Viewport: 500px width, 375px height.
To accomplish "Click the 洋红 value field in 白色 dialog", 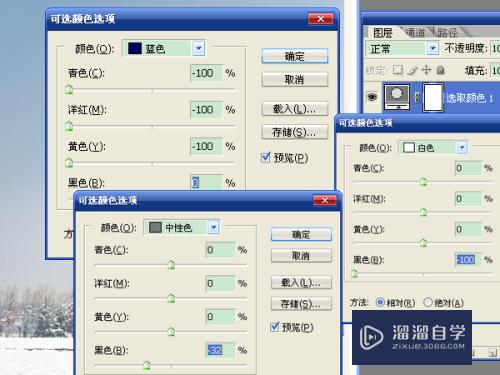I will click(468, 199).
